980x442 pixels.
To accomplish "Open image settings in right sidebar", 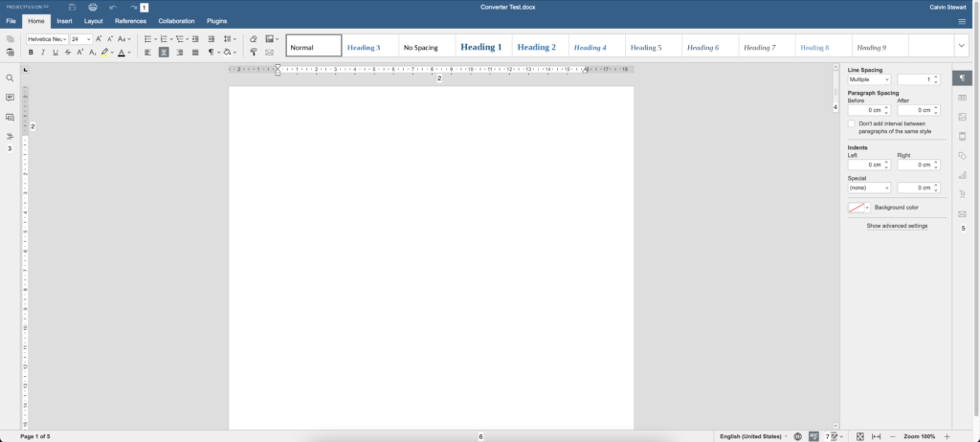I will coord(962,117).
